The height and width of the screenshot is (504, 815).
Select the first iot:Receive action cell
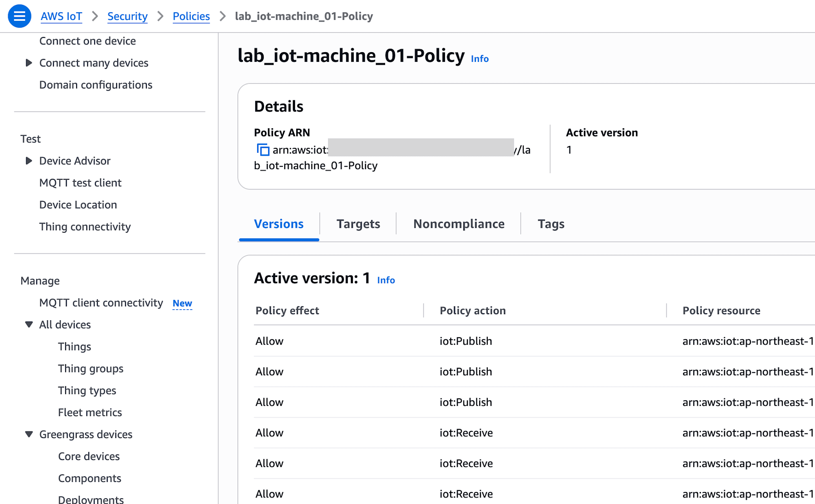point(466,433)
